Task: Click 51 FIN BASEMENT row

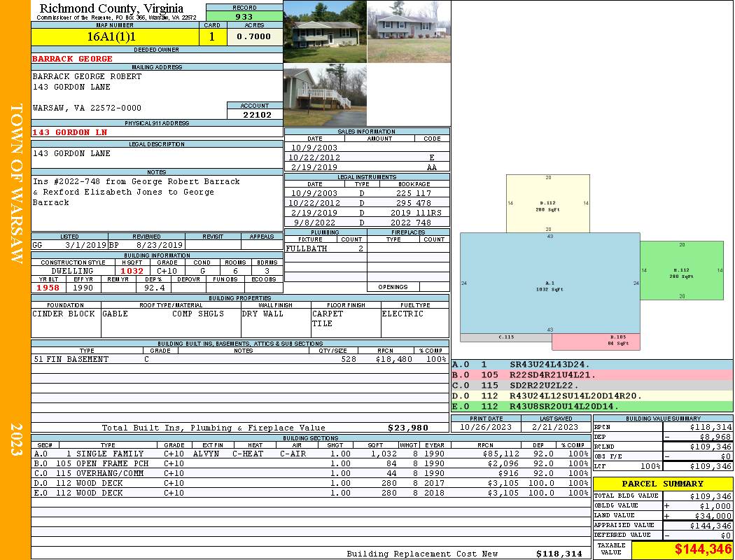Action: [240, 359]
